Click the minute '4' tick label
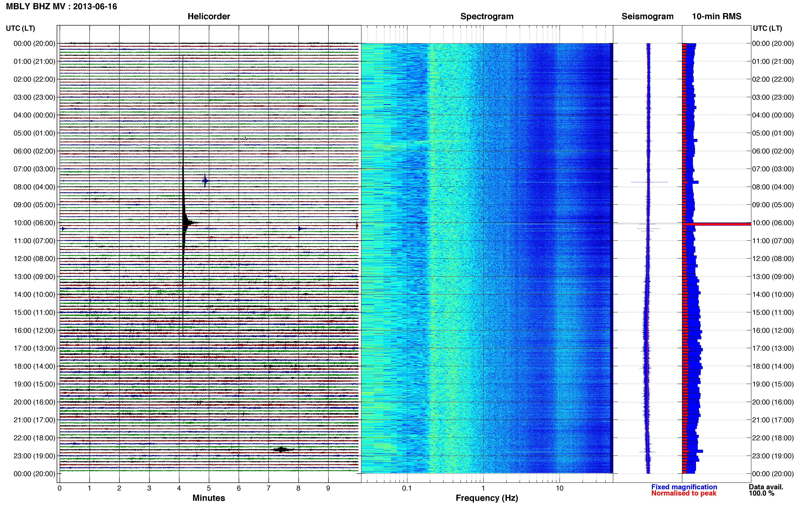The height and width of the screenshot is (508, 812). click(x=179, y=488)
